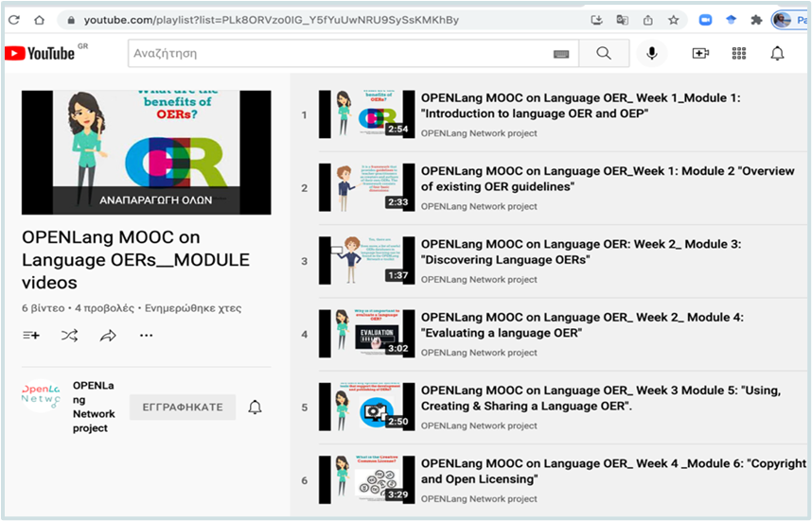
Task: Click the OPENLang Network channel avatar
Action: coord(41,397)
